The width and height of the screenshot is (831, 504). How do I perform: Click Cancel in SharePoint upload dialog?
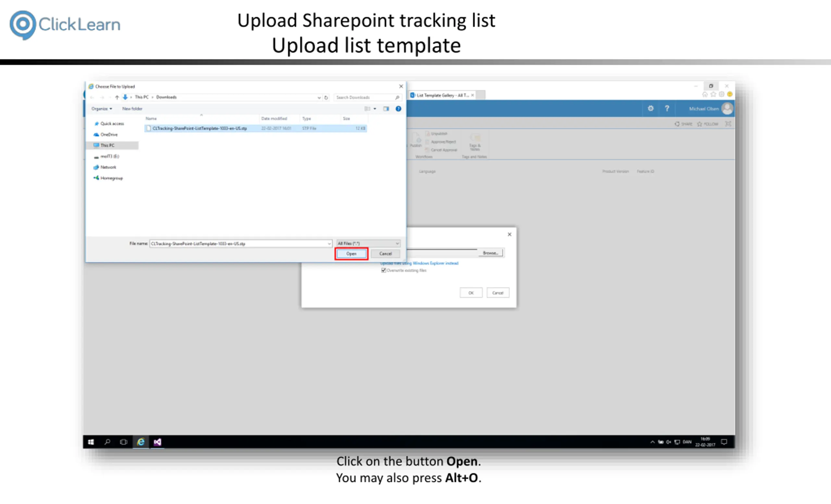(497, 293)
